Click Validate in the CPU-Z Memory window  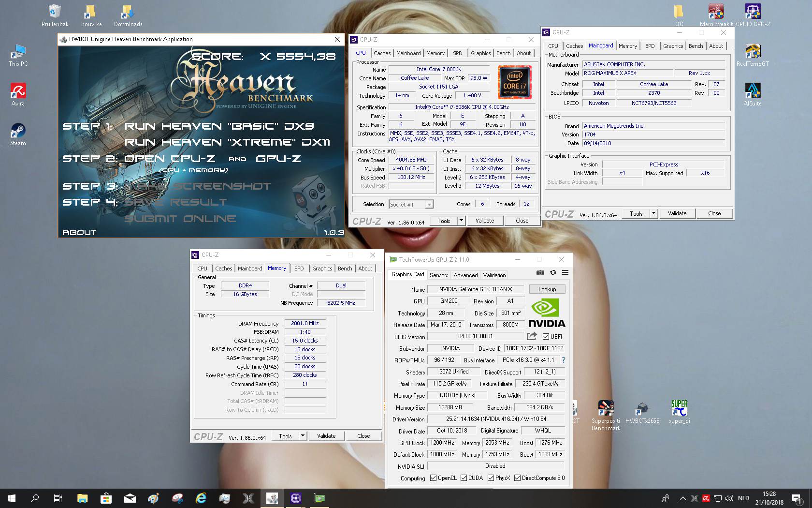tap(326, 436)
